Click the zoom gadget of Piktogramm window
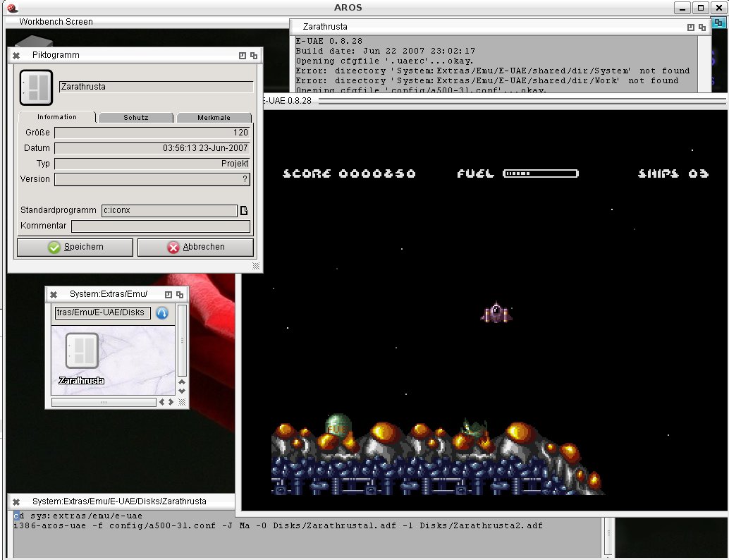Screen dimensions: 729x560 243,55
